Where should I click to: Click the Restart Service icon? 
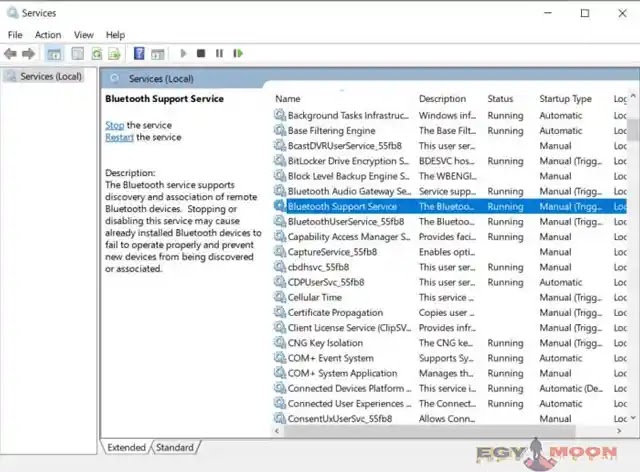(x=238, y=53)
